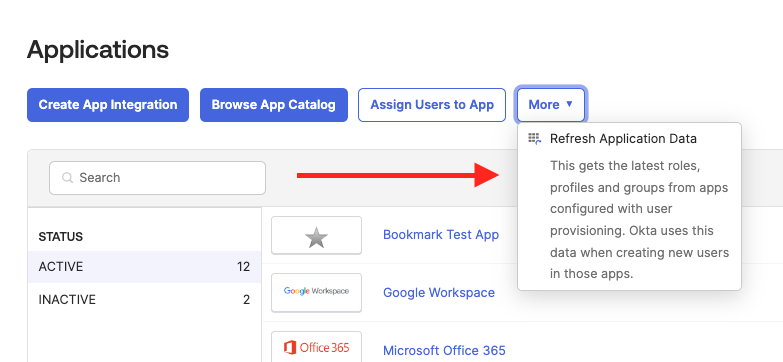Click the Refresh Application Data grid icon

535,139
